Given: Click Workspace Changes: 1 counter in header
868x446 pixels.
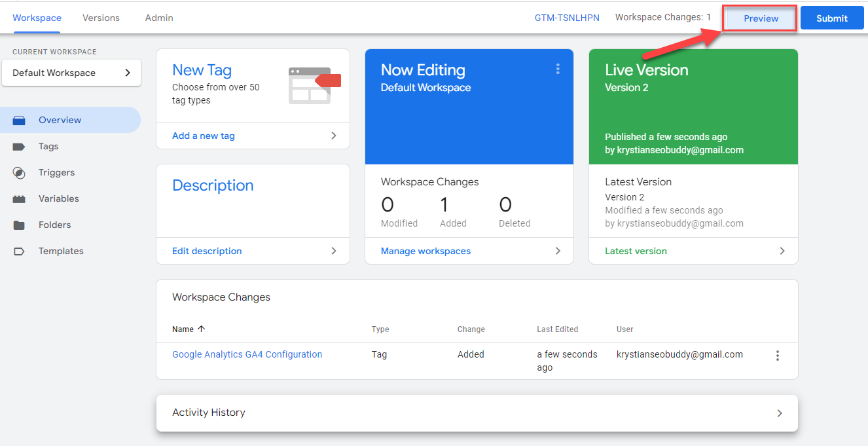Looking at the screenshot, I should [663, 17].
